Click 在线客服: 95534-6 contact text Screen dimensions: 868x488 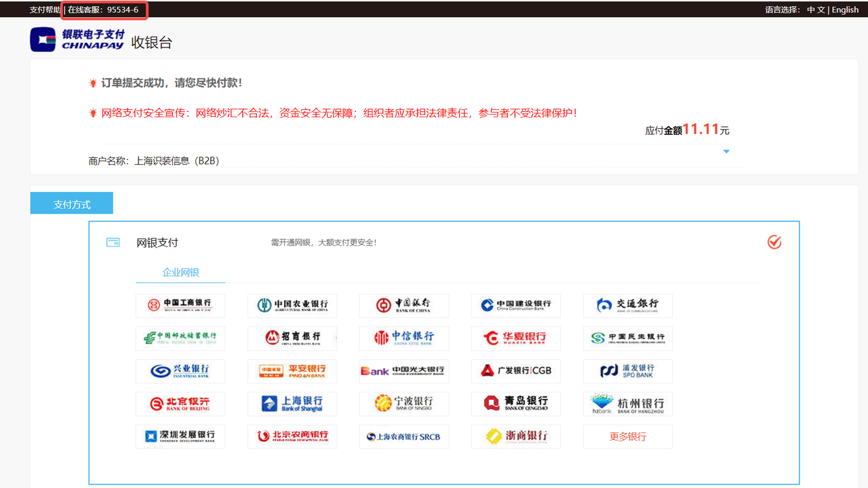point(103,10)
